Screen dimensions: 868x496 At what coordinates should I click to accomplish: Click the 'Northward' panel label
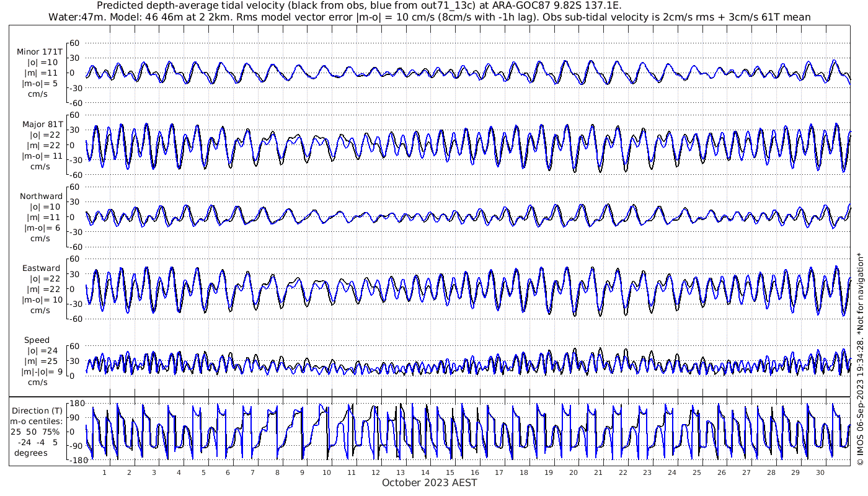41,196
